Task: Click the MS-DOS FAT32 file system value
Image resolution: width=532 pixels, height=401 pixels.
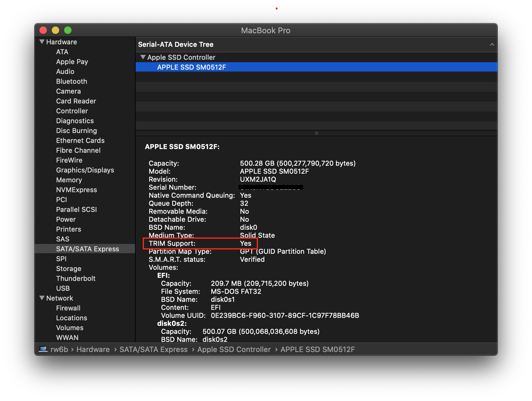Action: pos(236,291)
